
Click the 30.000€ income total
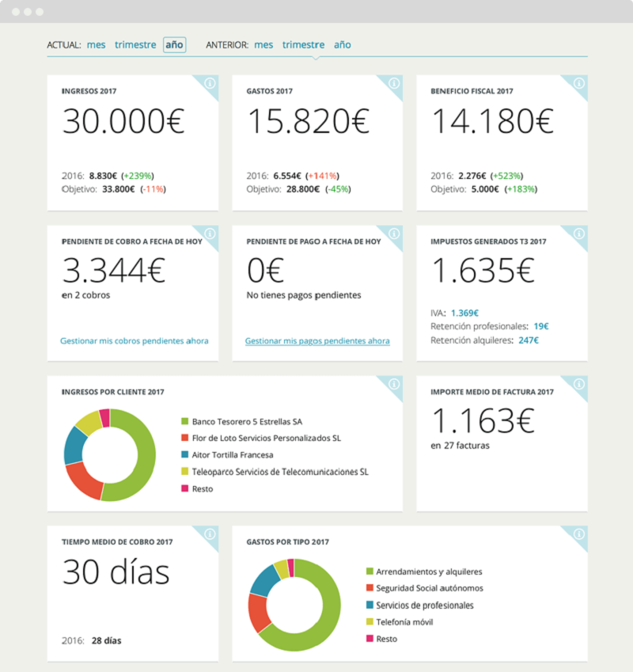[123, 121]
